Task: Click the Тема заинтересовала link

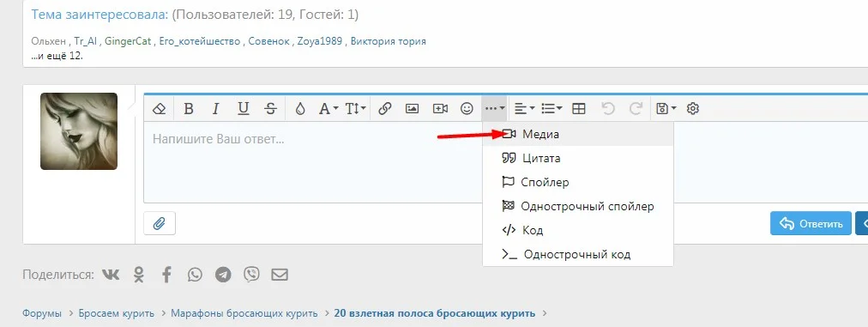Action: click(x=99, y=15)
